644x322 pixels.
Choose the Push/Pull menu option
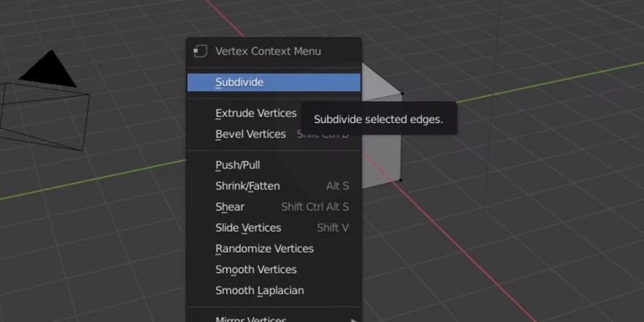pyautogui.click(x=274, y=165)
